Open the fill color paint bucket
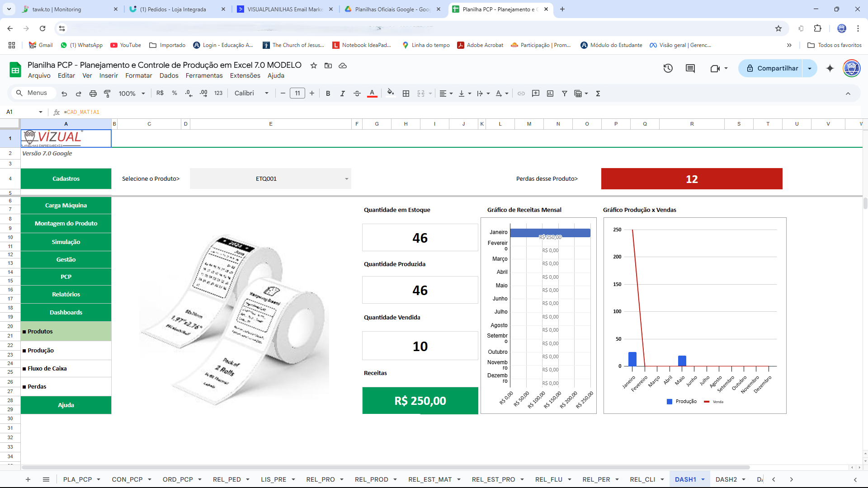This screenshot has height=488, width=868. coord(390,94)
